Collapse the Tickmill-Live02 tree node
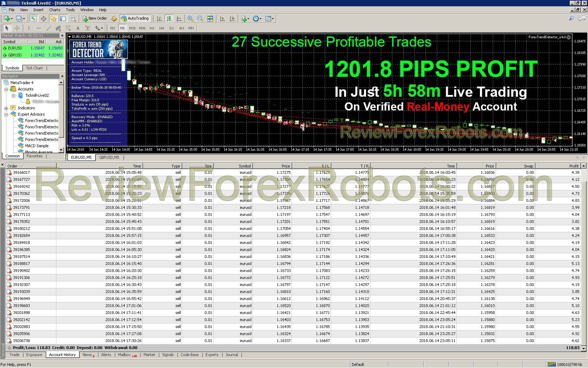This screenshot has width=588, height=368. point(14,96)
